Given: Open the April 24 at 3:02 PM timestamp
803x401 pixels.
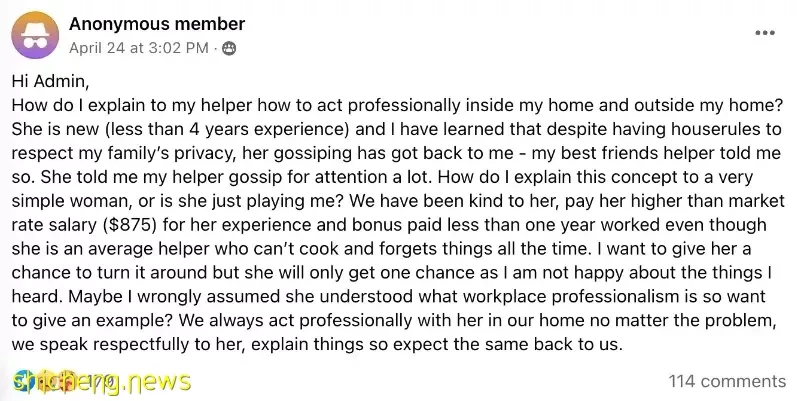Looking at the screenshot, I should [139, 48].
